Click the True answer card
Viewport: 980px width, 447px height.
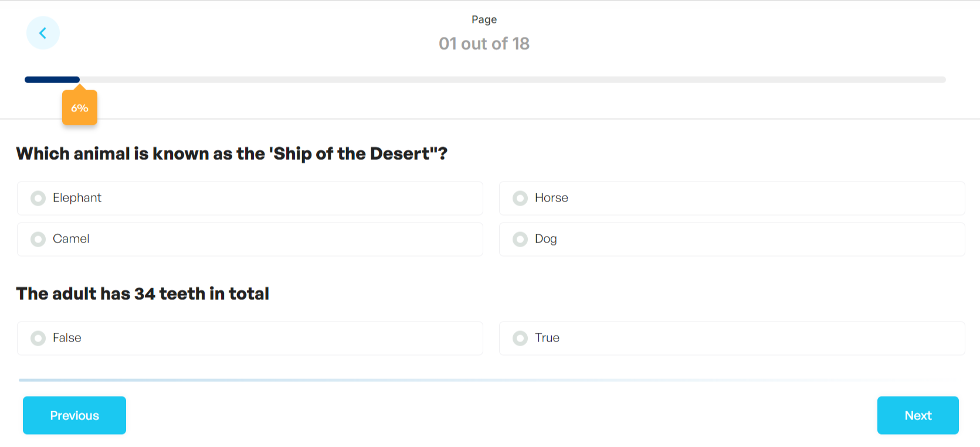coord(731,338)
